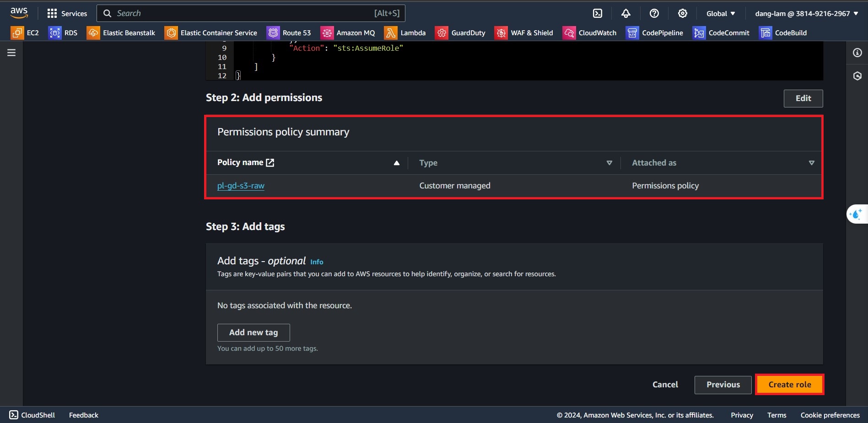Open the dang-lam account menu

[806, 14]
